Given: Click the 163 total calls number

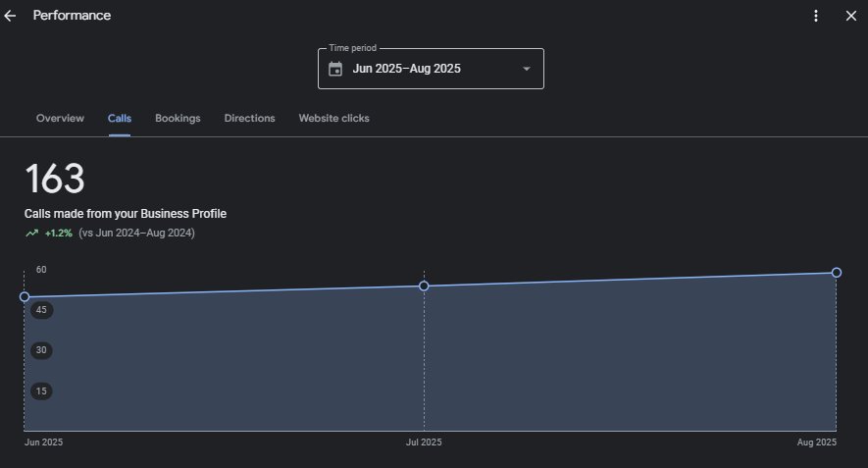Looking at the screenshot, I should pos(55,179).
